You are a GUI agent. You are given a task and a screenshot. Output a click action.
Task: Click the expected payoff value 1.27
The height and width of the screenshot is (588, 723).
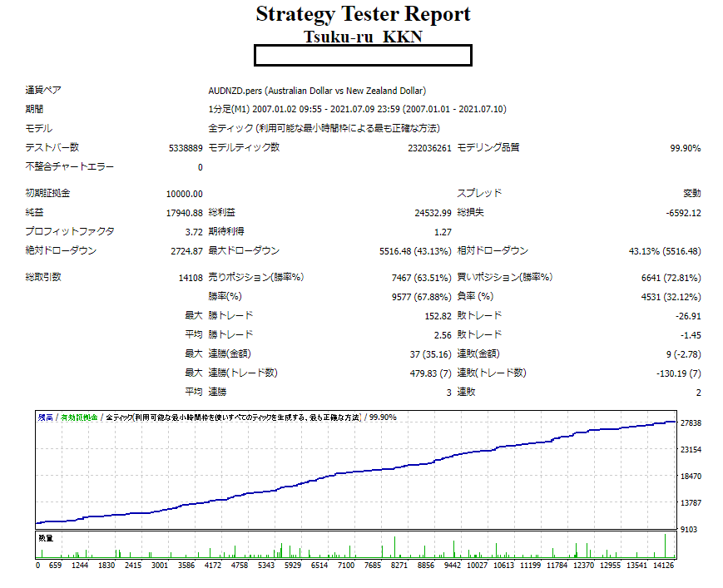(443, 232)
